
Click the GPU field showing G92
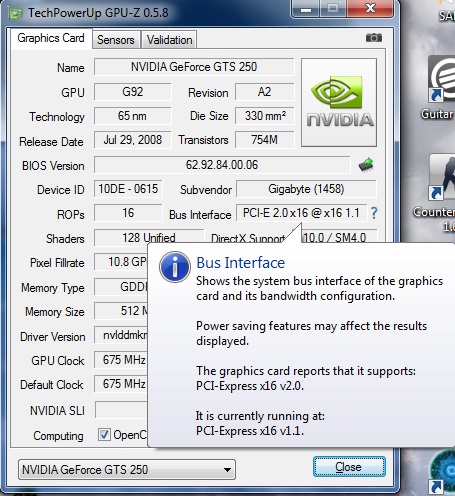(133, 92)
